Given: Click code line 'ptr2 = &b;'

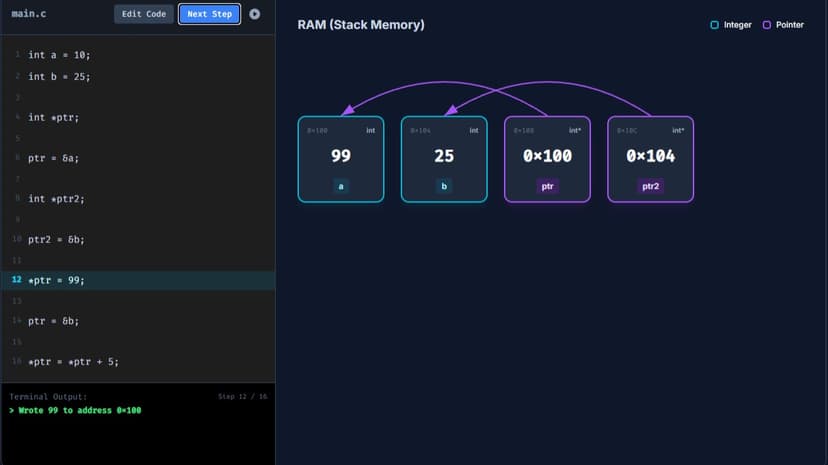Looking at the screenshot, I should [56, 239].
